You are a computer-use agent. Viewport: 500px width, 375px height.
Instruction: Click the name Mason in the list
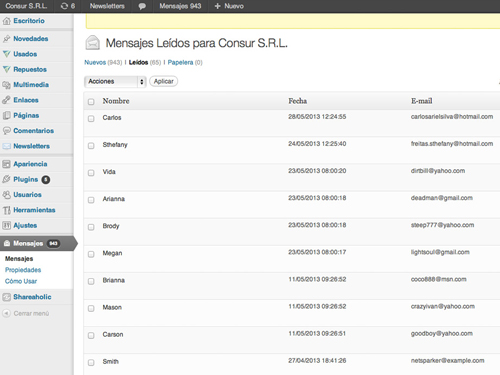(x=112, y=307)
